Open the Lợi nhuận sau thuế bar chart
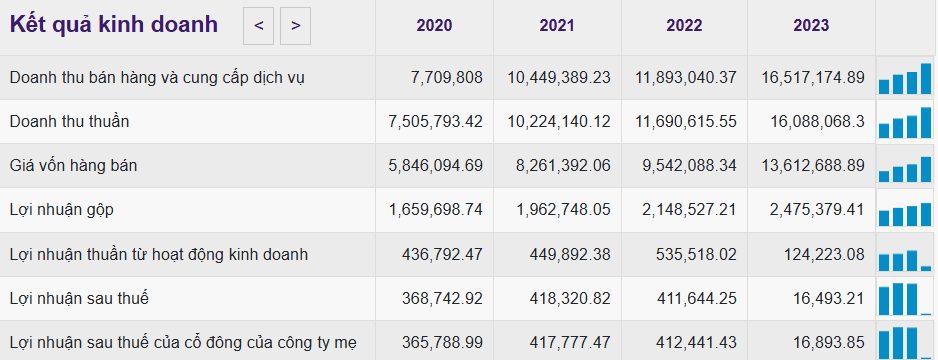 click(905, 298)
